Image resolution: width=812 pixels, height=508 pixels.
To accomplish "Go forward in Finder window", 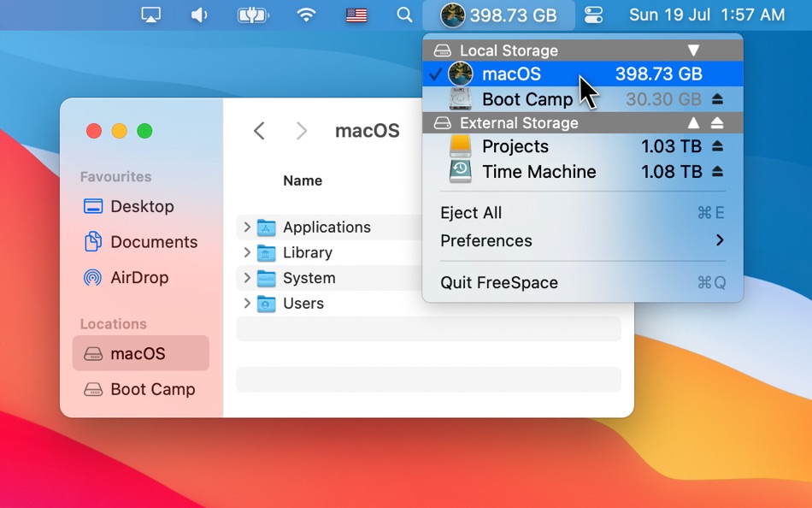I will [x=302, y=131].
